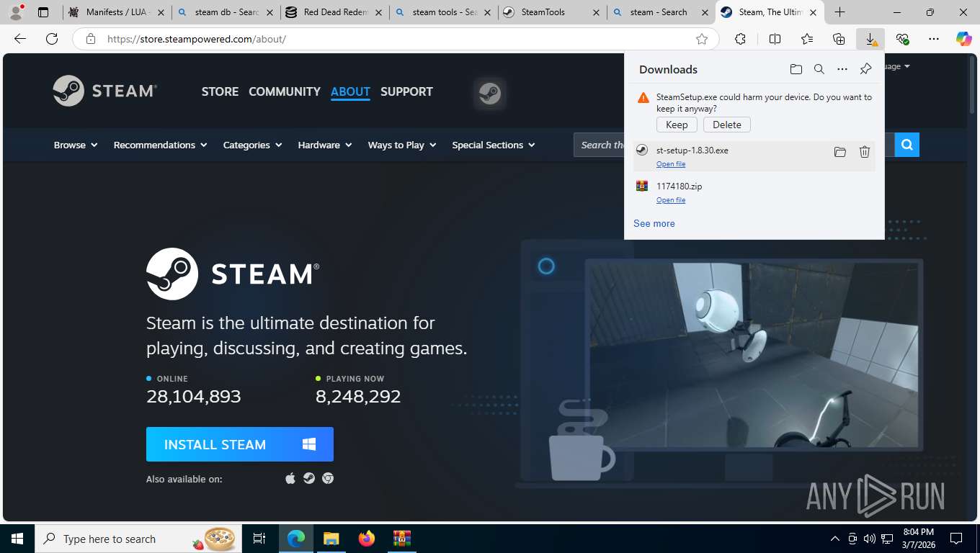
Task: Open collections icon in toolbar
Action: 839,39
